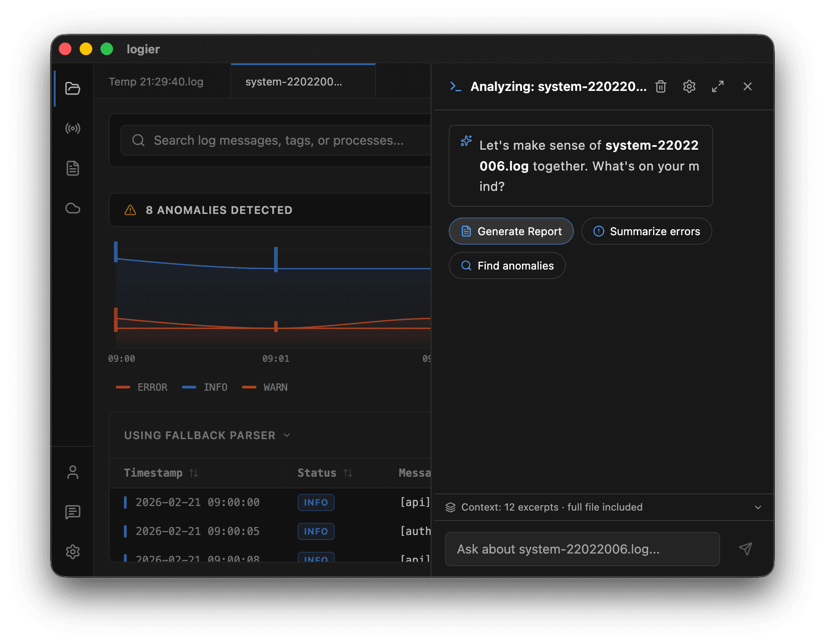Click Summarize errors button
The width and height of the screenshot is (825, 644).
pos(647,231)
